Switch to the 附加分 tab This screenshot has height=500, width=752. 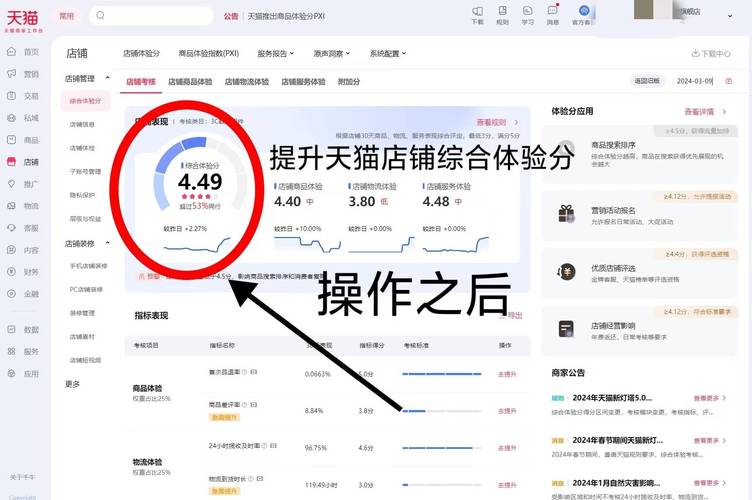[349, 82]
